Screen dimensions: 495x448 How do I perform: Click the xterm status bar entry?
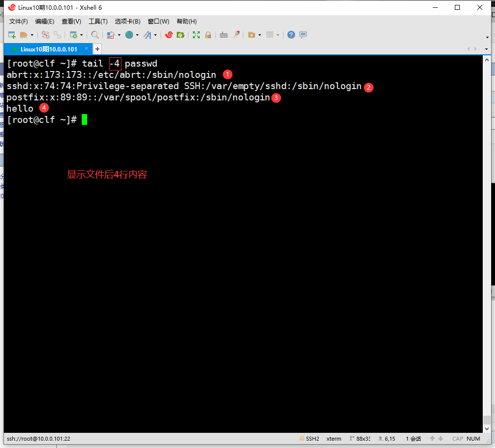click(334, 439)
